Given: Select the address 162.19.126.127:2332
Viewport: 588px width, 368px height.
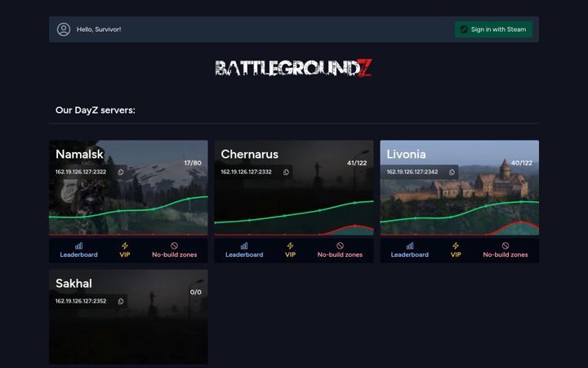Looking at the screenshot, I should point(246,172).
